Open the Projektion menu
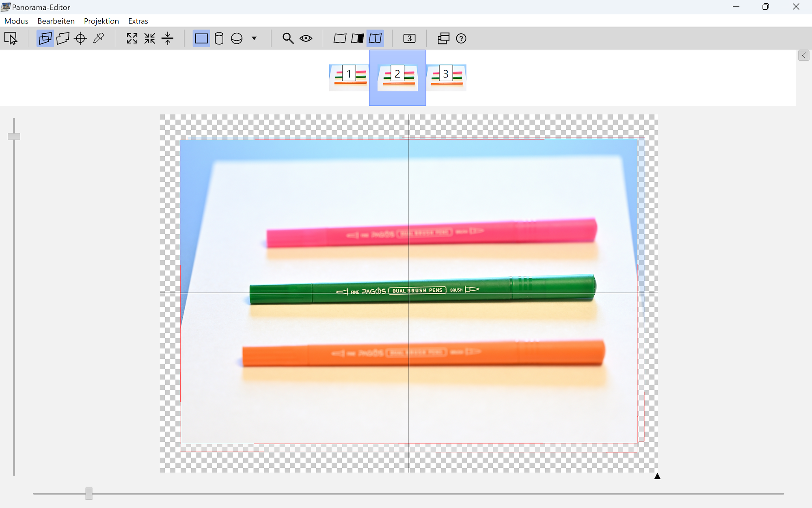The height and width of the screenshot is (508, 812). tap(101, 21)
